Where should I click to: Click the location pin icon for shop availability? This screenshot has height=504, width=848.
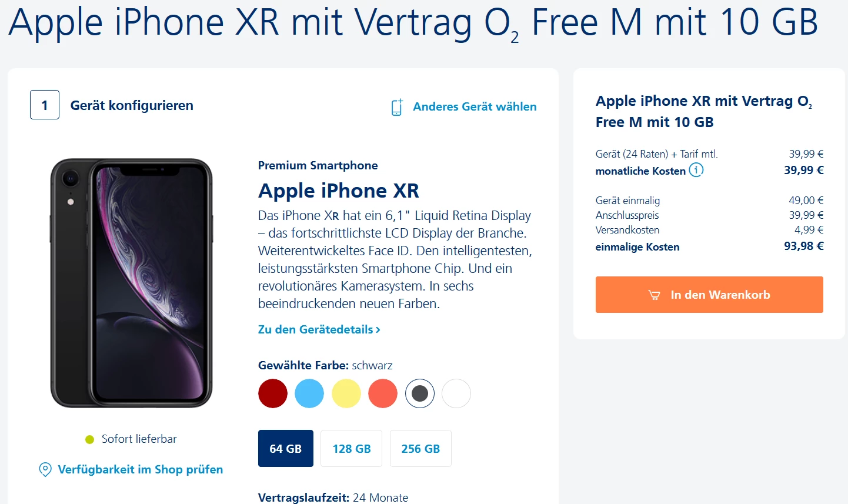(45, 469)
